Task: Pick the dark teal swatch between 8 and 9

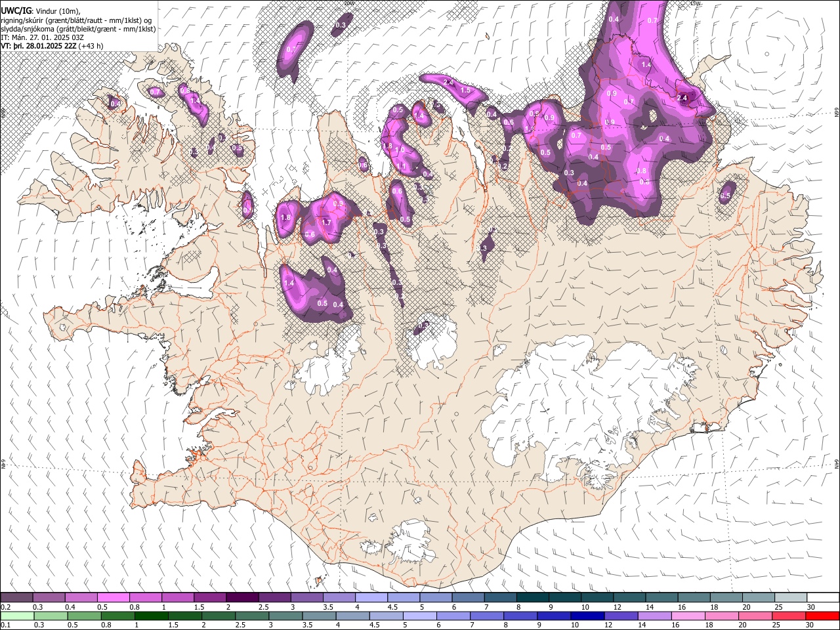Action: coord(532,597)
